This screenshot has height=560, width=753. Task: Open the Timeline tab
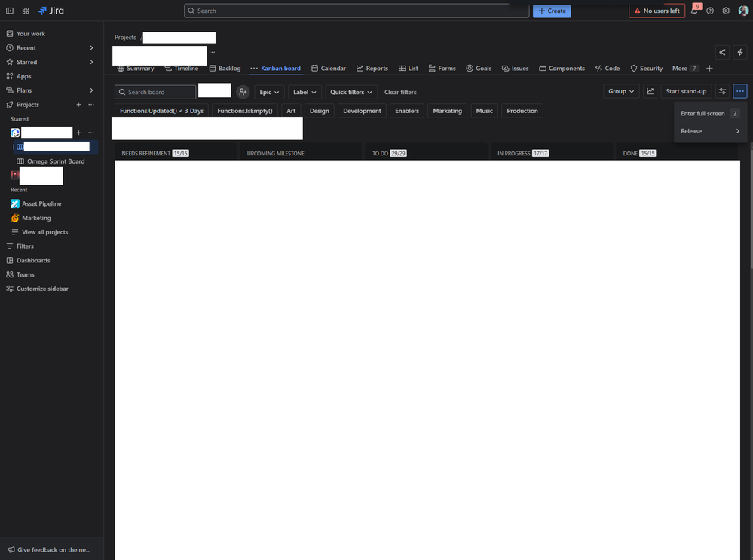pyautogui.click(x=182, y=68)
